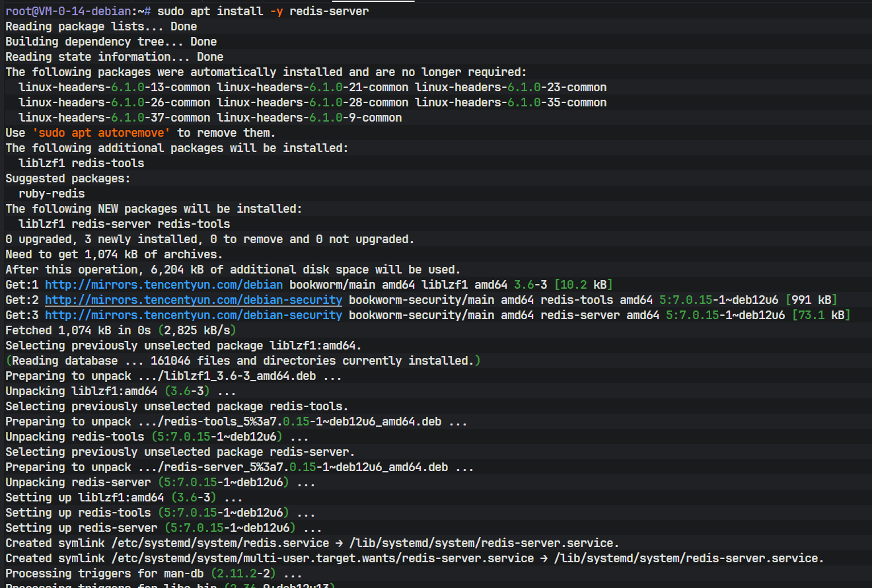Click the '(Reading database ... 161046 files' line
This screenshot has width=872, height=588.
tap(243, 361)
